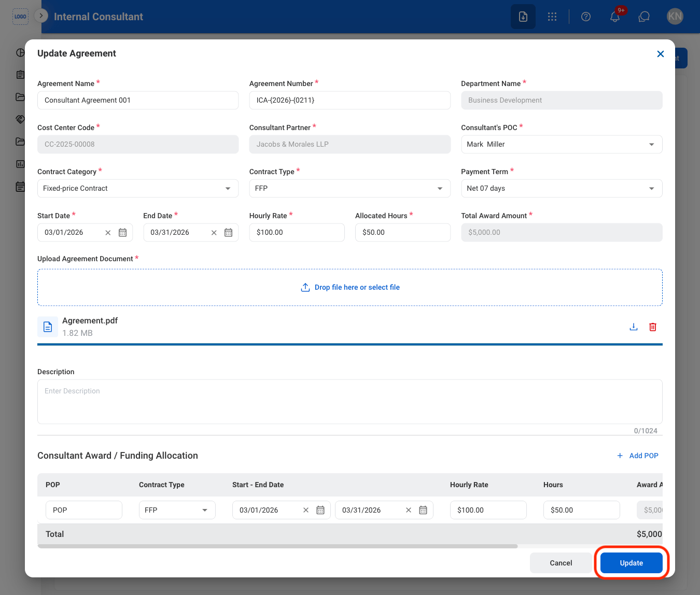
Task: Open the Contract Category dropdown
Action: [138, 189]
